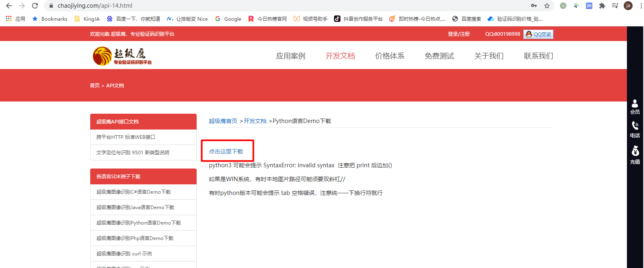This screenshot has width=644, height=268.
Task: Open the 百度搜索 bookmark
Action: 466,19
